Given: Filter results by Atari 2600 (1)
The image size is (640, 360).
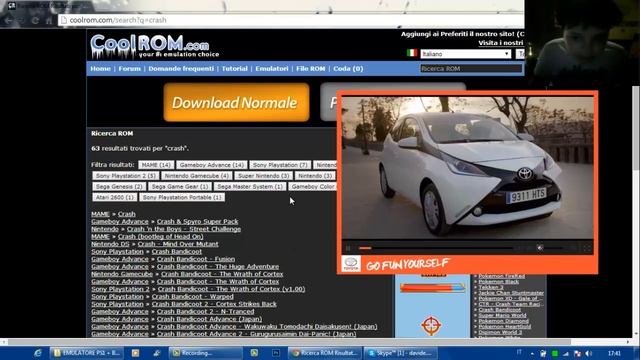Looking at the screenshot, I should coord(114,198).
